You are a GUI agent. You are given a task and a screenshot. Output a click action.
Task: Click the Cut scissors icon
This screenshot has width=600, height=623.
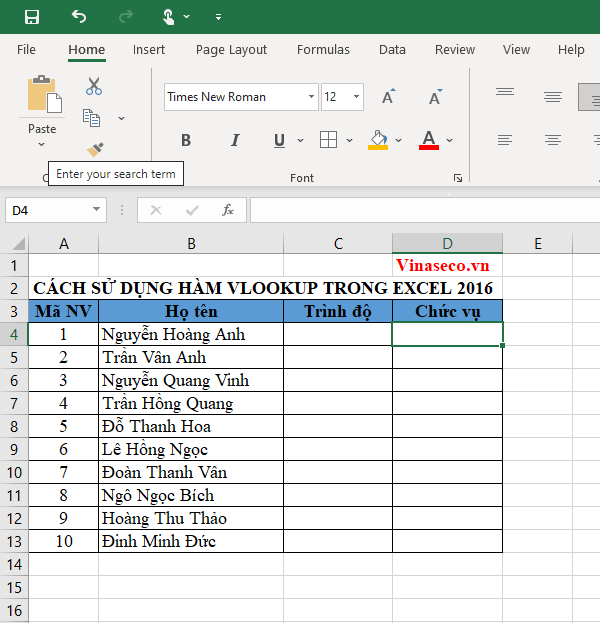pyautogui.click(x=94, y=87)
